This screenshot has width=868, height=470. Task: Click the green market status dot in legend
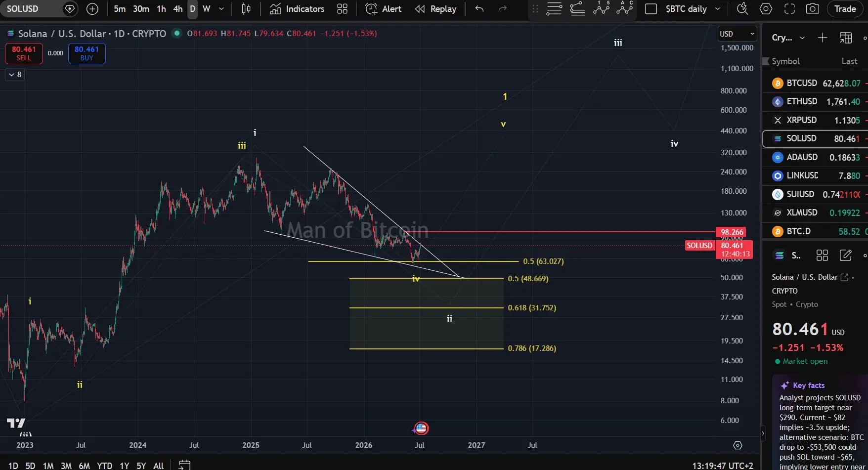pos(176,33)
